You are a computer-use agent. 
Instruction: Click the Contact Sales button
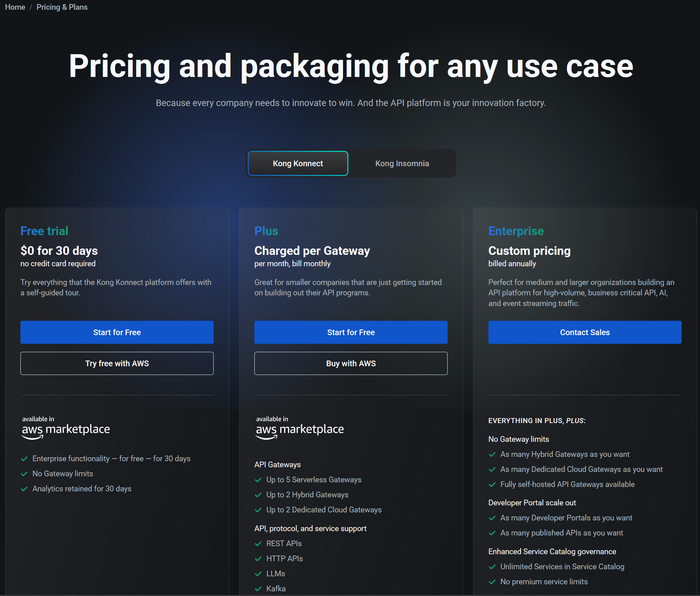point(585,332)
